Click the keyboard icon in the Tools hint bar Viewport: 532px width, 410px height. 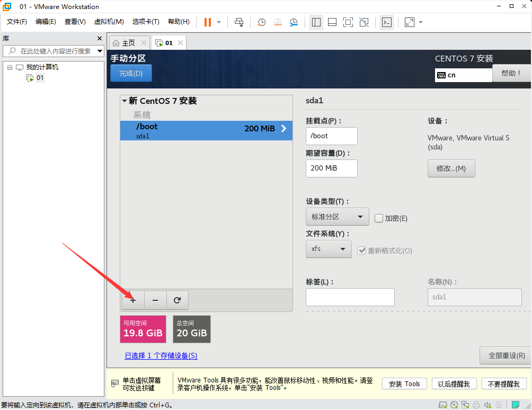pyautogui.click(x=115, y=384)
